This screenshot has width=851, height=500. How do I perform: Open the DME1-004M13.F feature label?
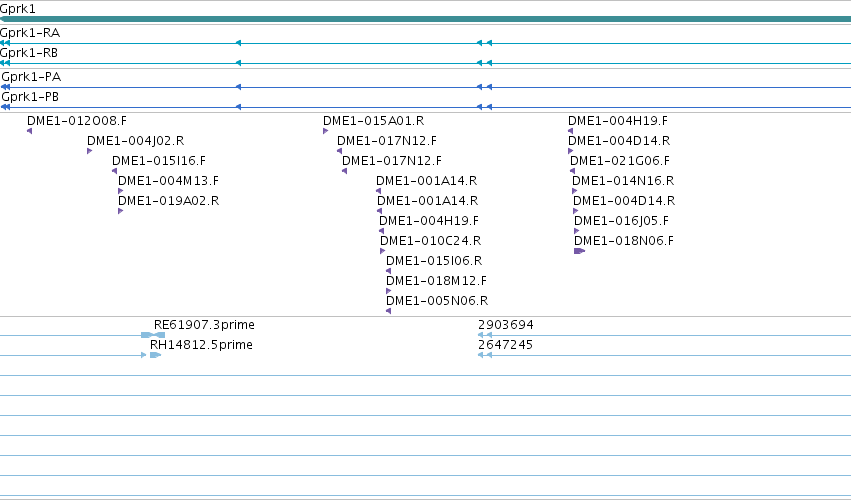click(168, 181)
